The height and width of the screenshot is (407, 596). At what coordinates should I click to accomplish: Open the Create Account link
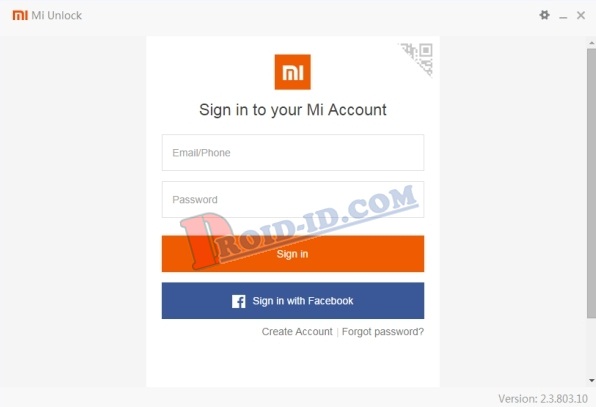297,332
